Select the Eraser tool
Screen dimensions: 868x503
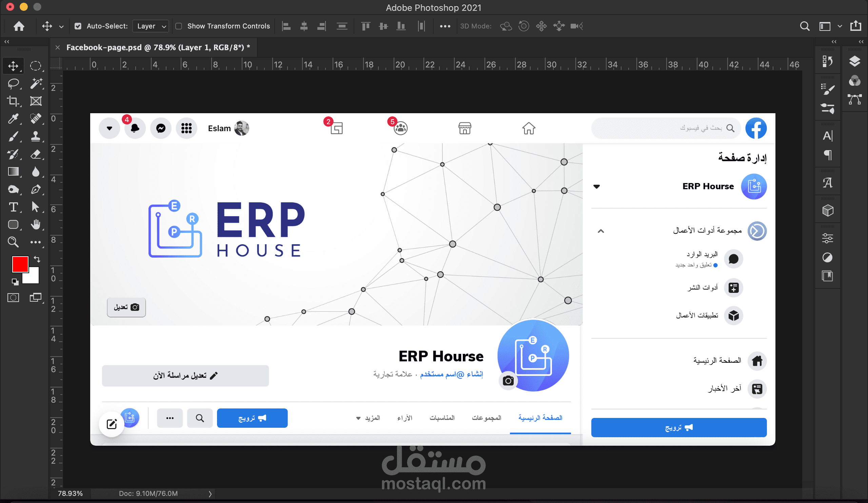click(36, 154)
